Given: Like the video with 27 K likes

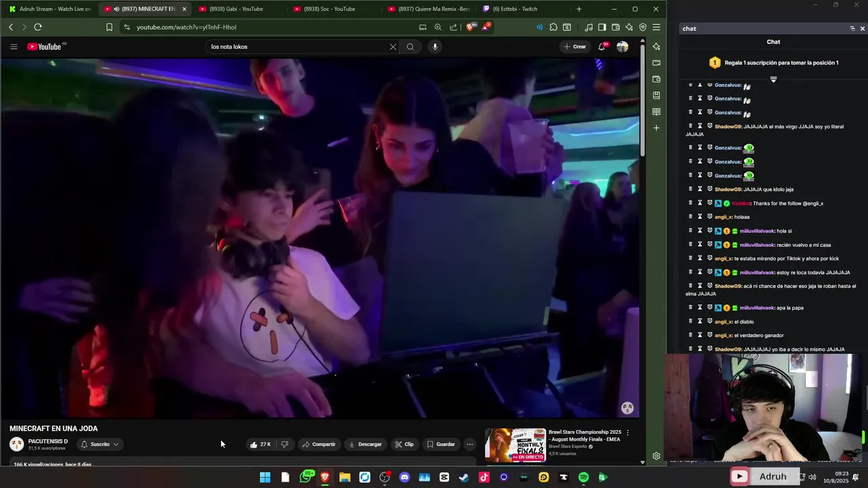Looking at the screenshot, I should 260,445.
